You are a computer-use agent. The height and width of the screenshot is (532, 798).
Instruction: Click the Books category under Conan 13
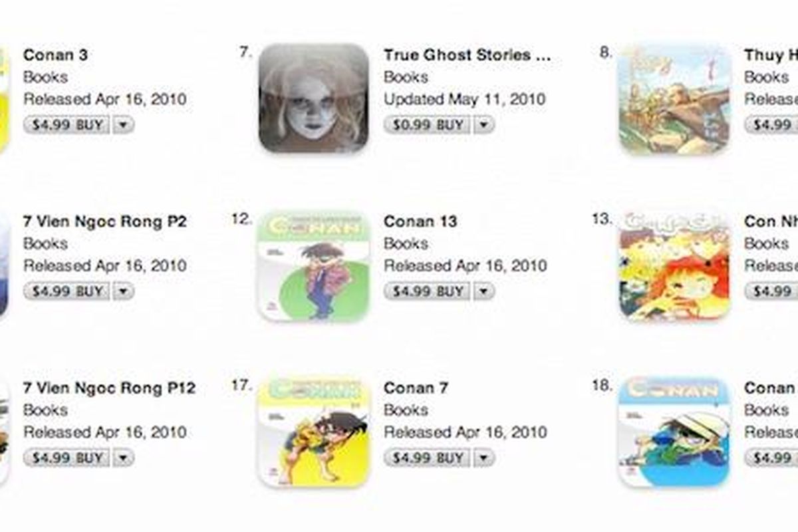click(406, 243)
